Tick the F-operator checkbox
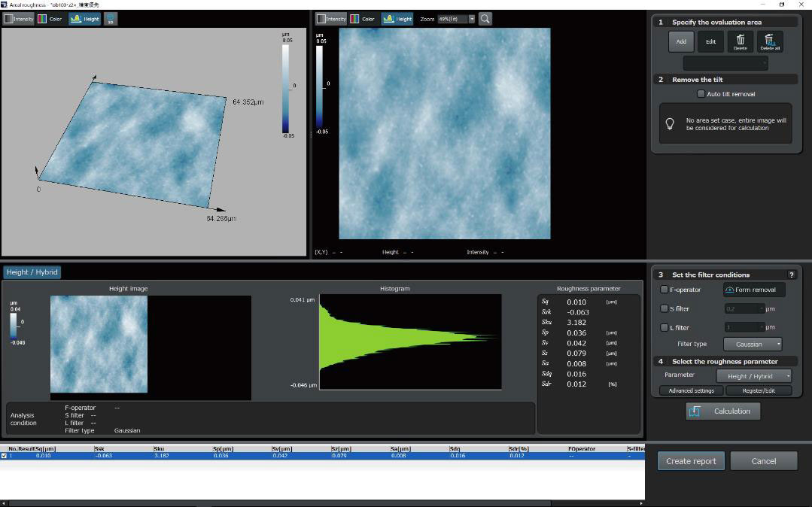812x507 pixels. [x=664, y=290]
